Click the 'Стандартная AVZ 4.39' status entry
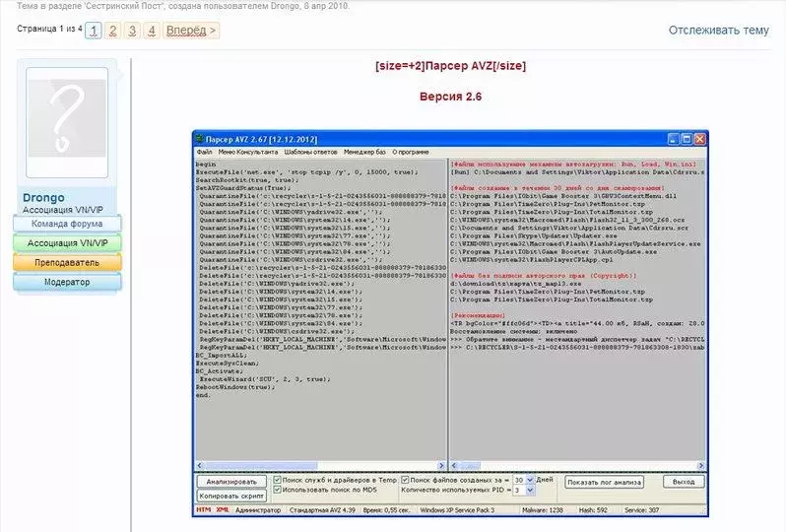 tap(322, 510)
